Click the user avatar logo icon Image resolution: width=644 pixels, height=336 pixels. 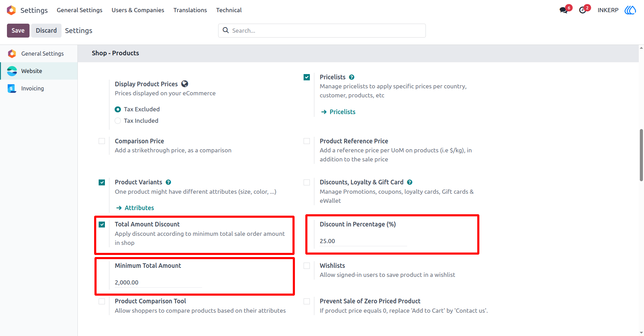coord(630,10)
